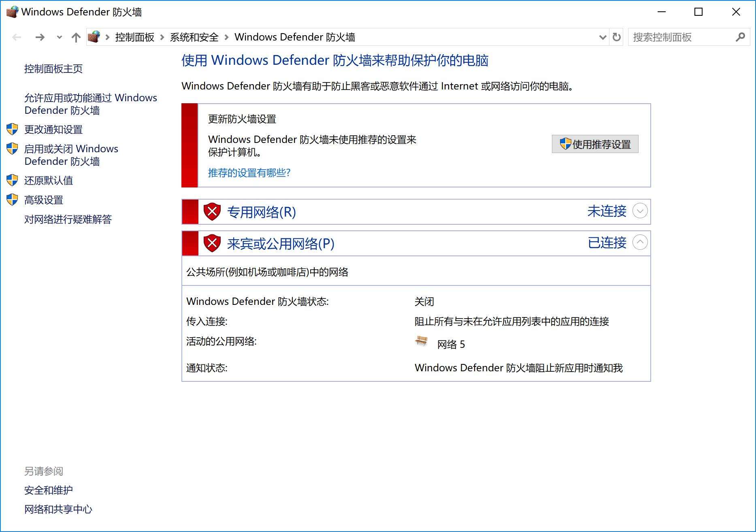Screen dimensions: 756x532
Task: Open 控制面板主页 link
Action: tap(53, 69)
